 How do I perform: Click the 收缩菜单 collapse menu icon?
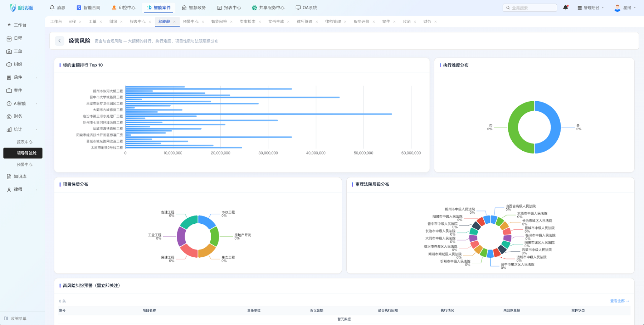click(x=6, y=318)
